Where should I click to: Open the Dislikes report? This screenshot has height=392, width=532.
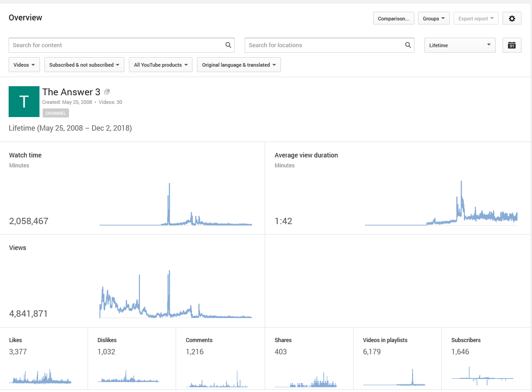pyautogui.click(x=107, y=340)
